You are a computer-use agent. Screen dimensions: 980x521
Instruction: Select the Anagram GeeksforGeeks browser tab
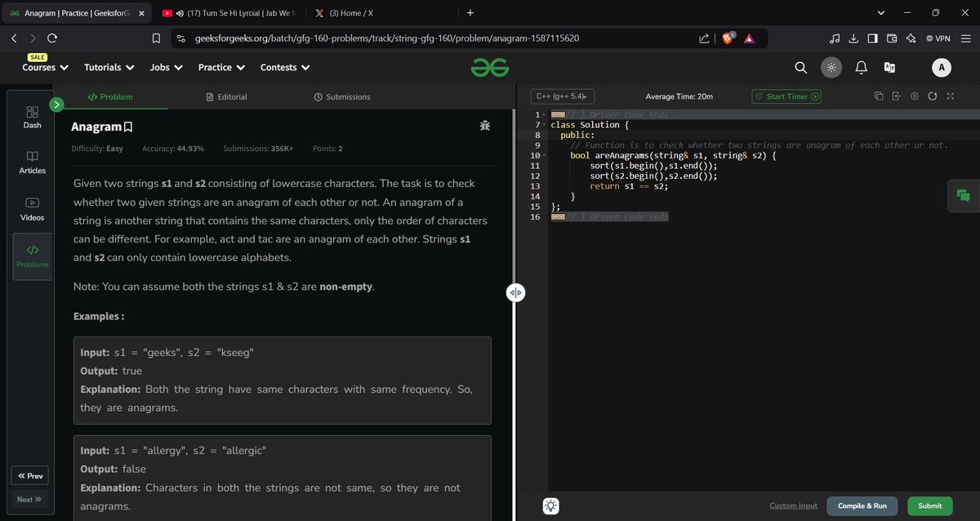point(75,13)
